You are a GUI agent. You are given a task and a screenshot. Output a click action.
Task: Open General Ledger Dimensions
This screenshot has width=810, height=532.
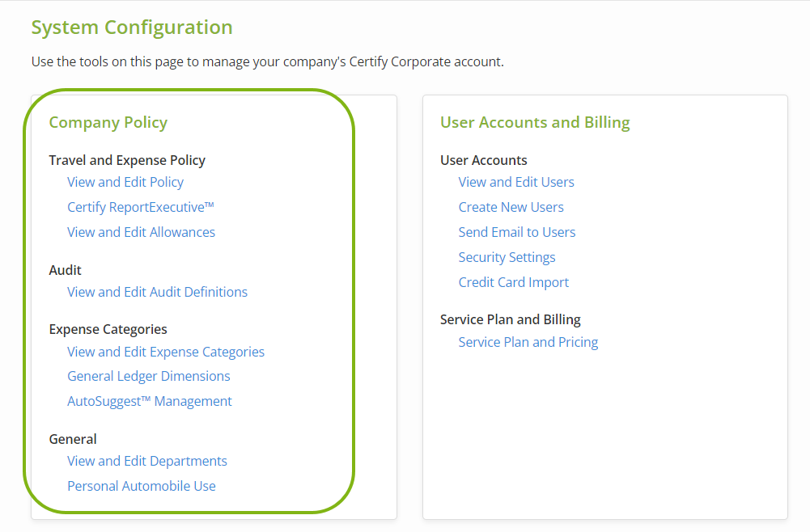point(148,376)
